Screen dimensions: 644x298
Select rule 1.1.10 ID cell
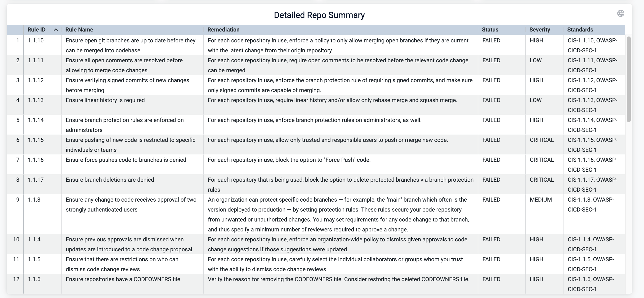(x=36, y=41)
